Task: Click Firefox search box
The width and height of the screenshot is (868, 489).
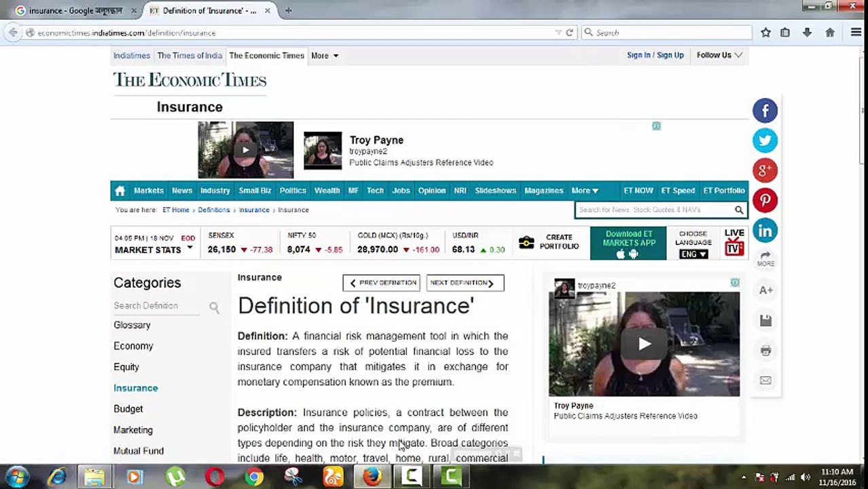Action: pyautogui.click(x=666, y=33)
